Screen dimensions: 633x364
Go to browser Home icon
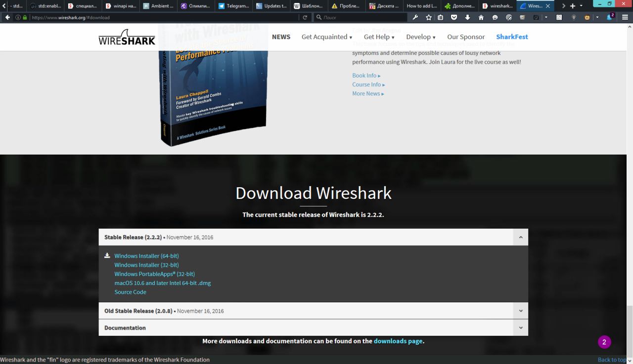pos(481,17)
